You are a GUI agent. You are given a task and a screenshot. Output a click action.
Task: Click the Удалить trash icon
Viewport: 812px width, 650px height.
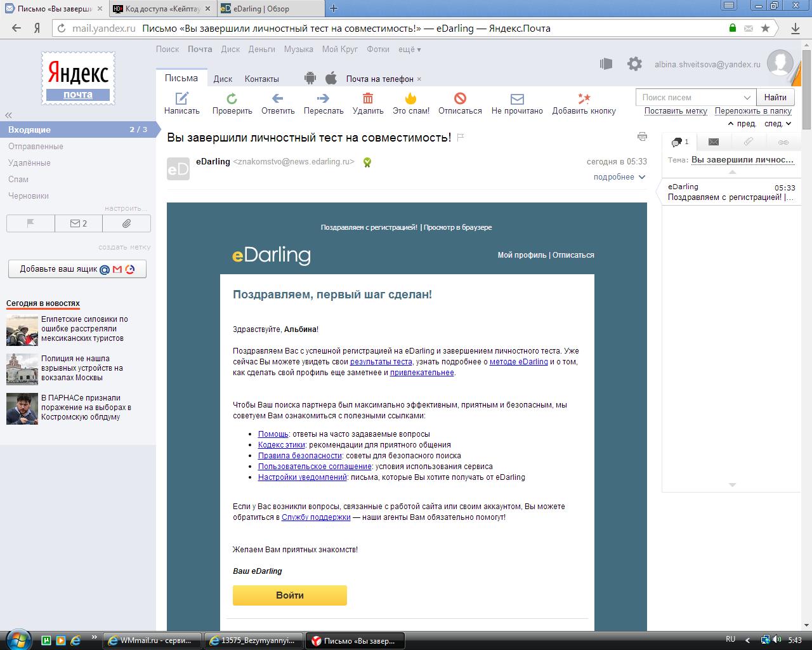(x=367, y=98)
